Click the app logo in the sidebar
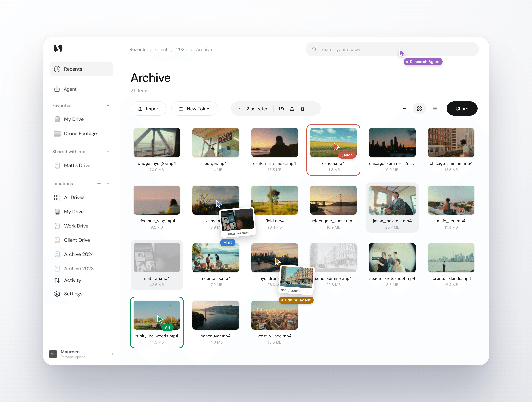This screenshot has width=532, height=402. [58, 48]
